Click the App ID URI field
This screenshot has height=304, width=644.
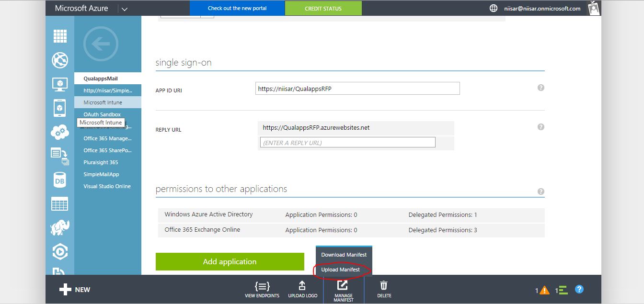pos(357,89)
